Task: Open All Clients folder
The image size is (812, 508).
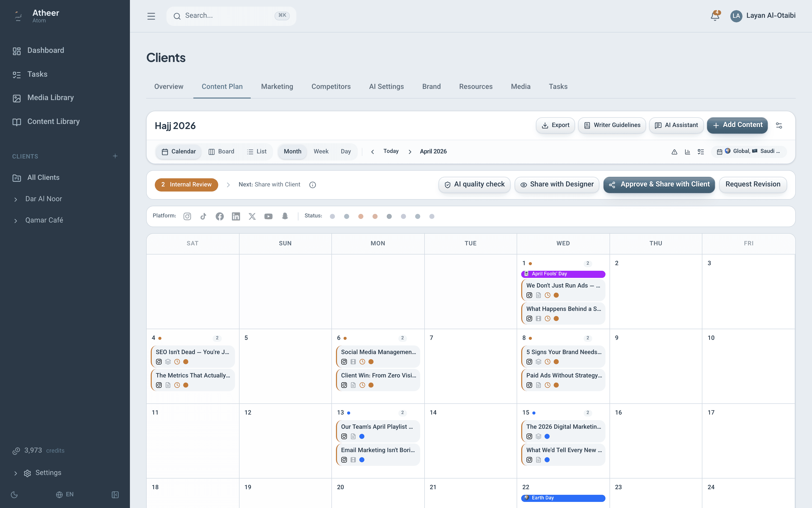Action: pos(65,177)
